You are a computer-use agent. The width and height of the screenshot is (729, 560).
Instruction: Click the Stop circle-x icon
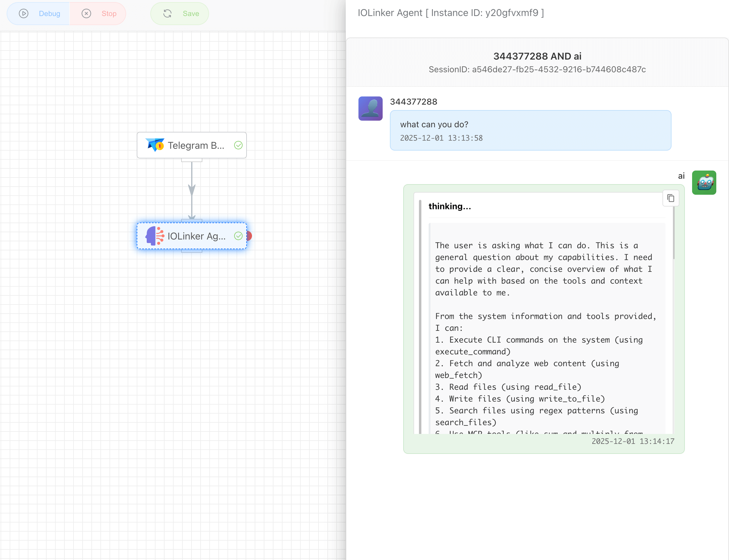(x=87, y=14)
